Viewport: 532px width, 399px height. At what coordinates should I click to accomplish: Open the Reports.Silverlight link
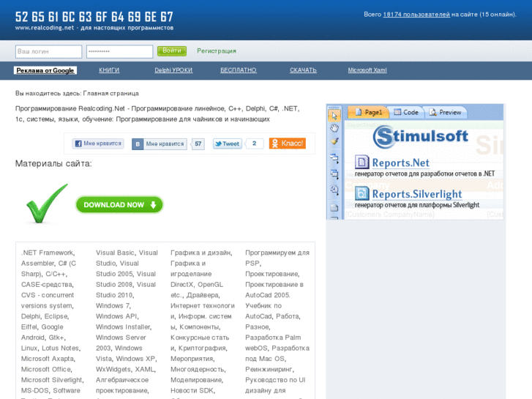pos(417,194)
